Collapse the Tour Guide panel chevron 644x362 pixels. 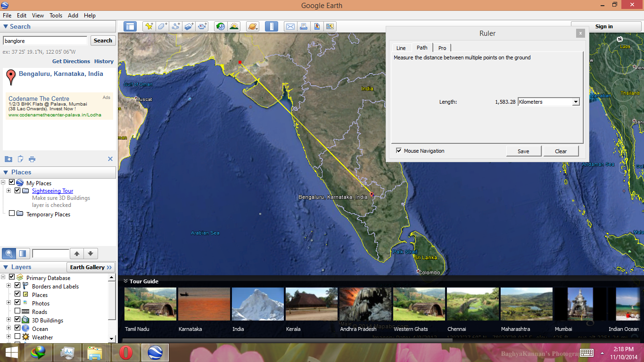click(126, 281)
